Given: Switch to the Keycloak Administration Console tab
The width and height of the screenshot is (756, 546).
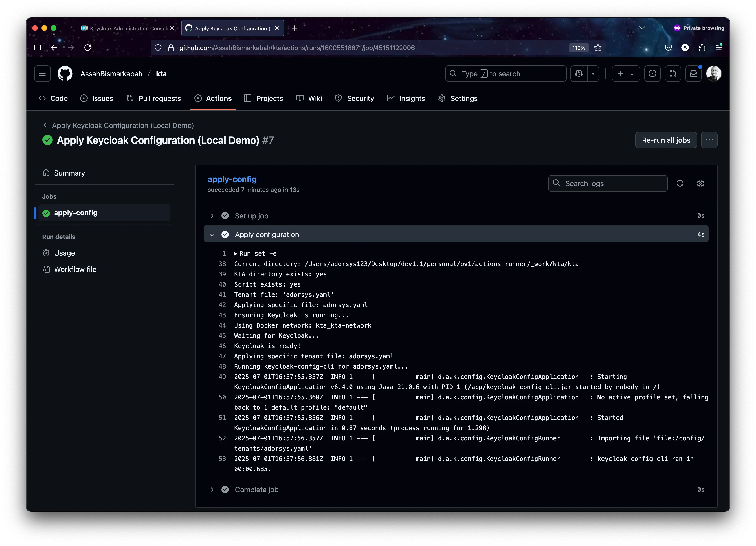Looking at the screenshot, I should click(127, 28).
